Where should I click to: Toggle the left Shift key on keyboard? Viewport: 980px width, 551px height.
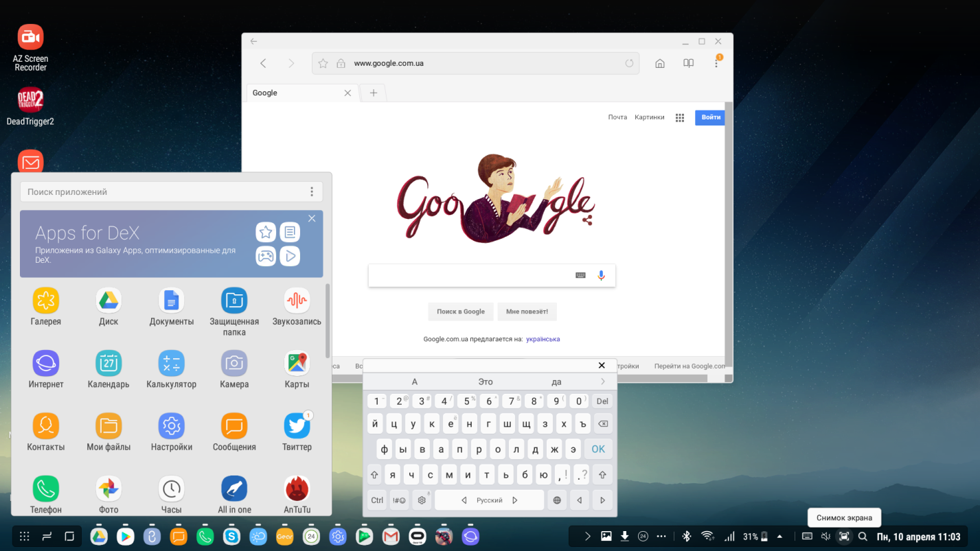[375, 474]
